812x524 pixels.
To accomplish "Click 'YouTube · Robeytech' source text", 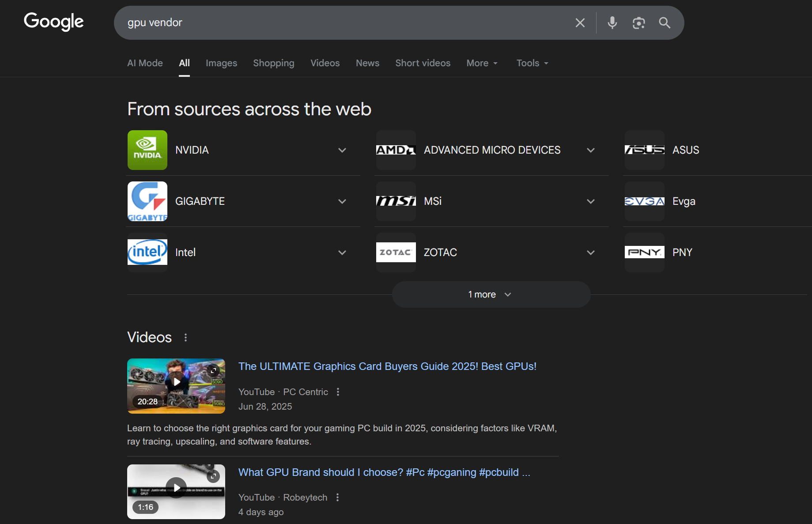I will pyautogui.click(x=283, y=498).
